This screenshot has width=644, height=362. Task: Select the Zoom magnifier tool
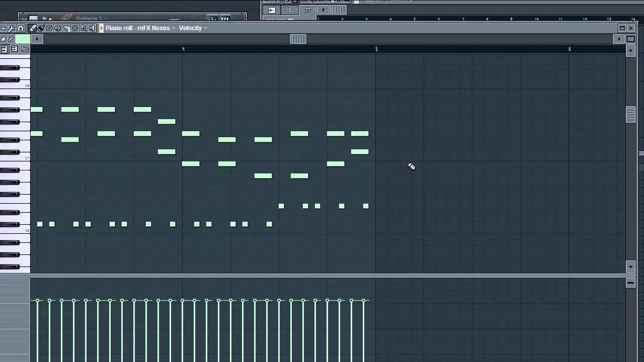(84, 28)
